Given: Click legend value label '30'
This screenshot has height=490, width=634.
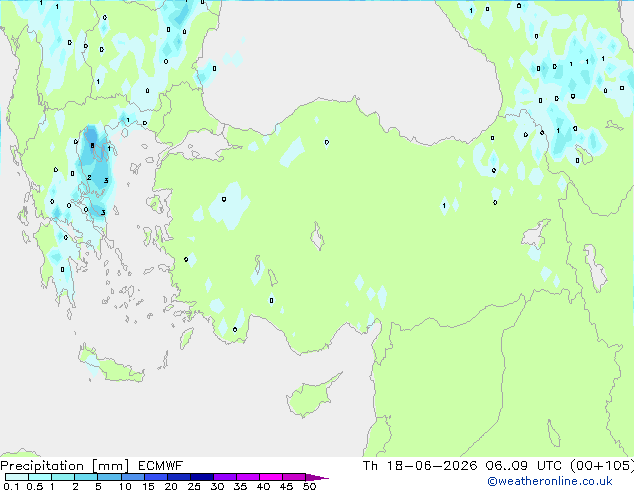Looking at the screenshot, I should 217,486.
